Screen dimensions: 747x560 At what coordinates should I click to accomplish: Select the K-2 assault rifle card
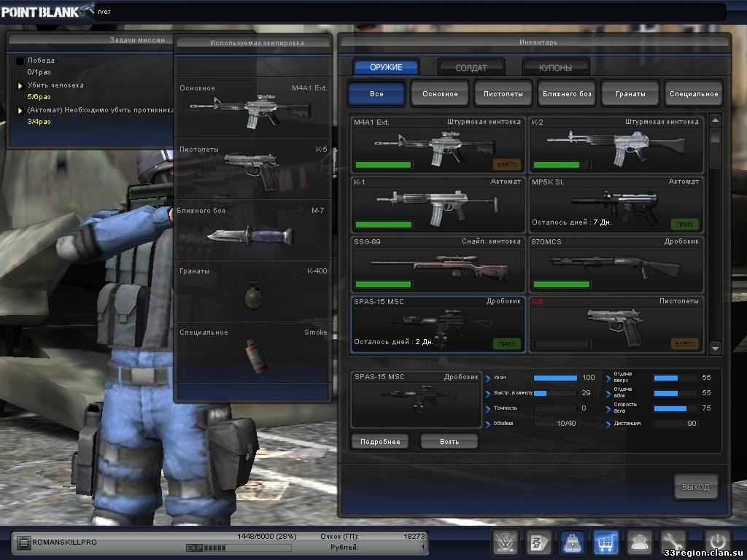click(x=616, y=145)
